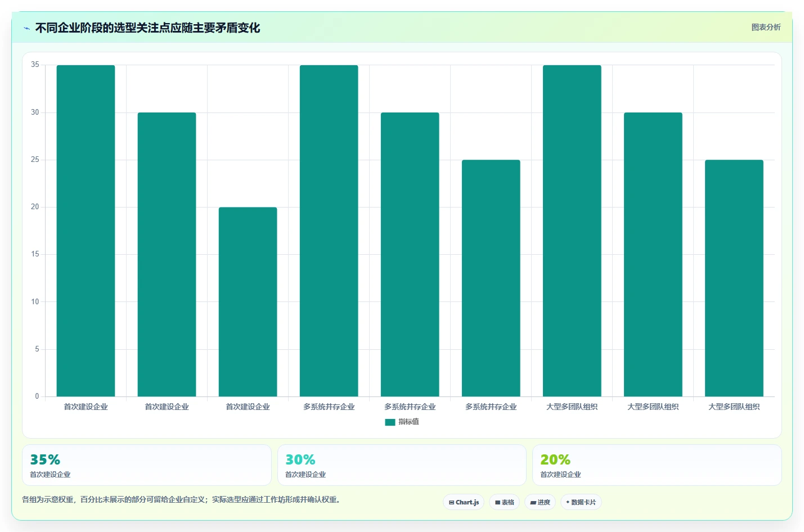Click the 多系统并存企业 bar reaching 35
Image resolution: width=804 pixels, height=532 pixels.
329,231
